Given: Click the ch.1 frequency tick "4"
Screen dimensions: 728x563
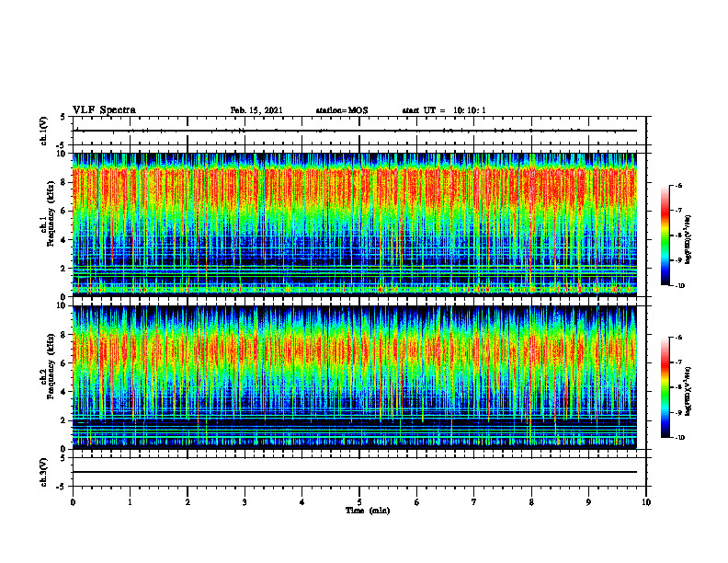Looking at the screenshot, I should (x=65, y=240).
